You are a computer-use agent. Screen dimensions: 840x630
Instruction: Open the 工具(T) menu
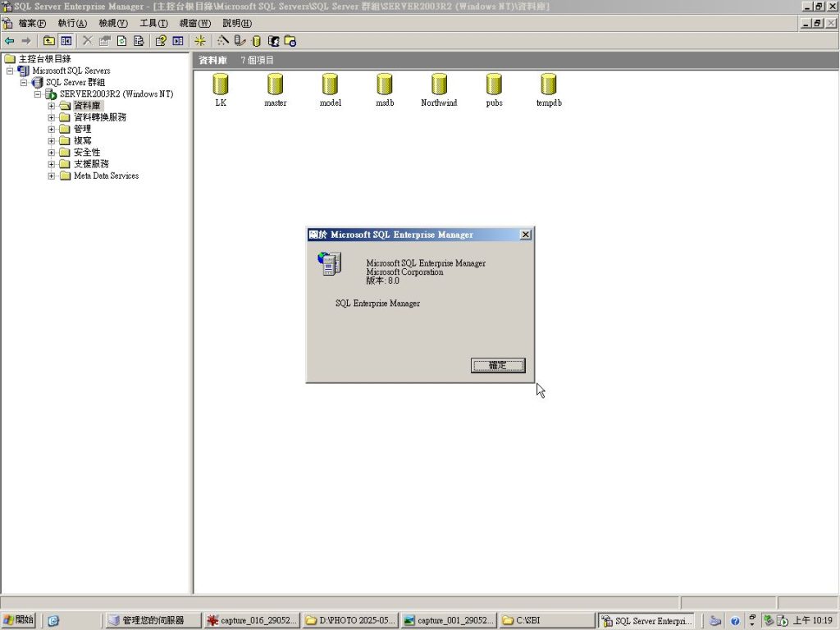[x=153, y=23]
